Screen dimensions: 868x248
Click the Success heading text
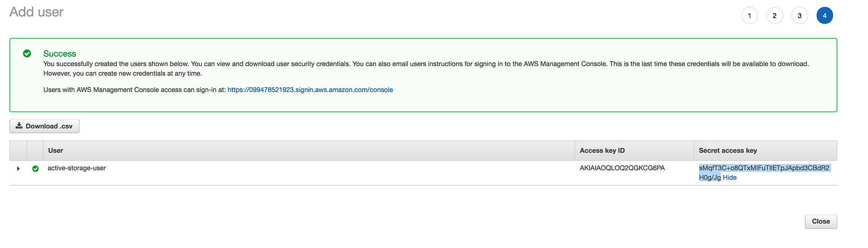point(60,54)
